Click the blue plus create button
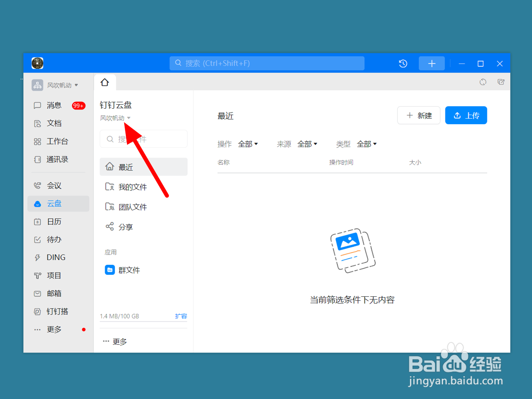The width and height of the screenshot is (532, 399). [431, 64]
